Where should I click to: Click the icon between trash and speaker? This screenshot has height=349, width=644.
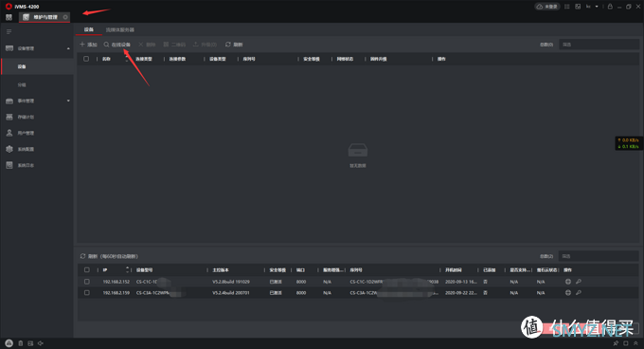[30, 343]
